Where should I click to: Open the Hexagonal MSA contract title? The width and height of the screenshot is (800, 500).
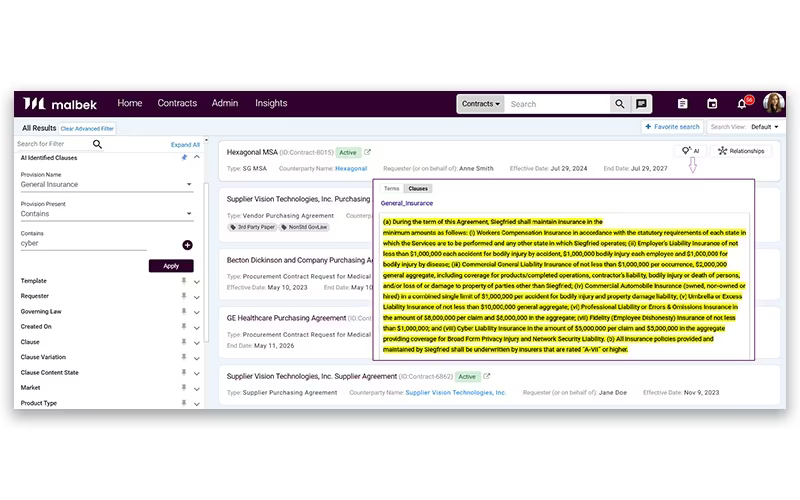pyautogui.click(x=252, y=152)
